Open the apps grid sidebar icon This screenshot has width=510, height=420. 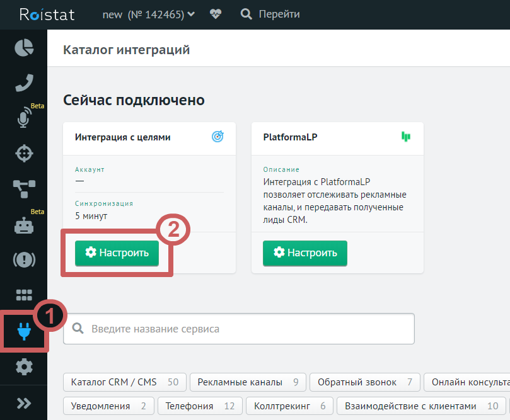24,295
